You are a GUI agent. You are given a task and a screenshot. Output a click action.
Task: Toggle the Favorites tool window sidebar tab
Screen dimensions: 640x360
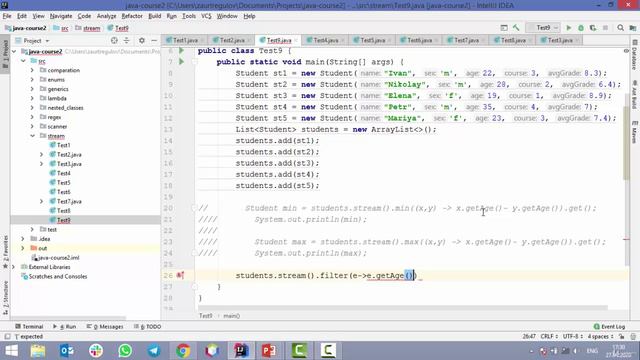(x=5, y=252)
